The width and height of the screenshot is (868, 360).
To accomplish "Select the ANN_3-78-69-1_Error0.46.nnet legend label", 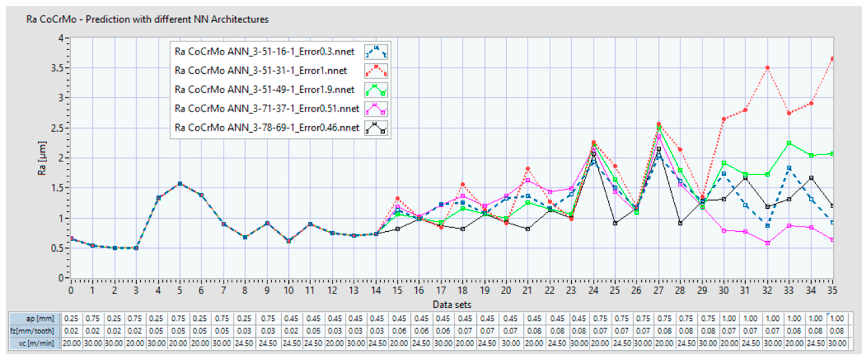I will tap(266, 128).
